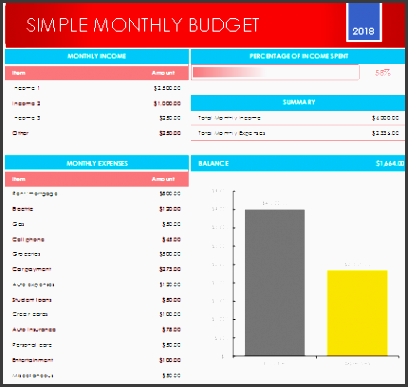408x387 pixels.
Task: Select the blue 2018 year box
Action: click(x=364, y=22)
